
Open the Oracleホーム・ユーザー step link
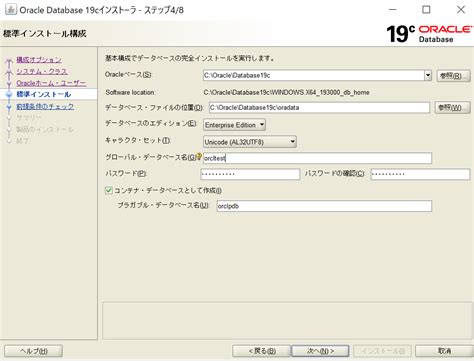pyautogui.click(x=51, y=83)
